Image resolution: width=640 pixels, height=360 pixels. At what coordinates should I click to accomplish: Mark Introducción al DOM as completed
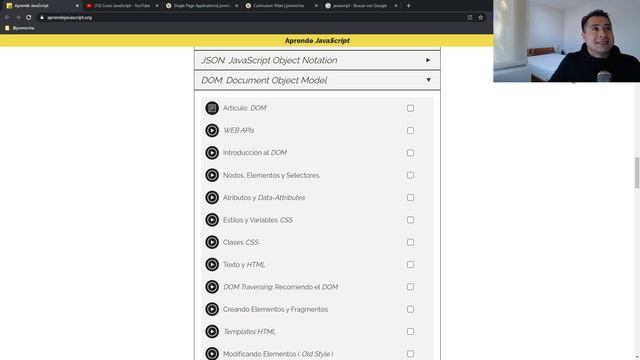[410, 153]
